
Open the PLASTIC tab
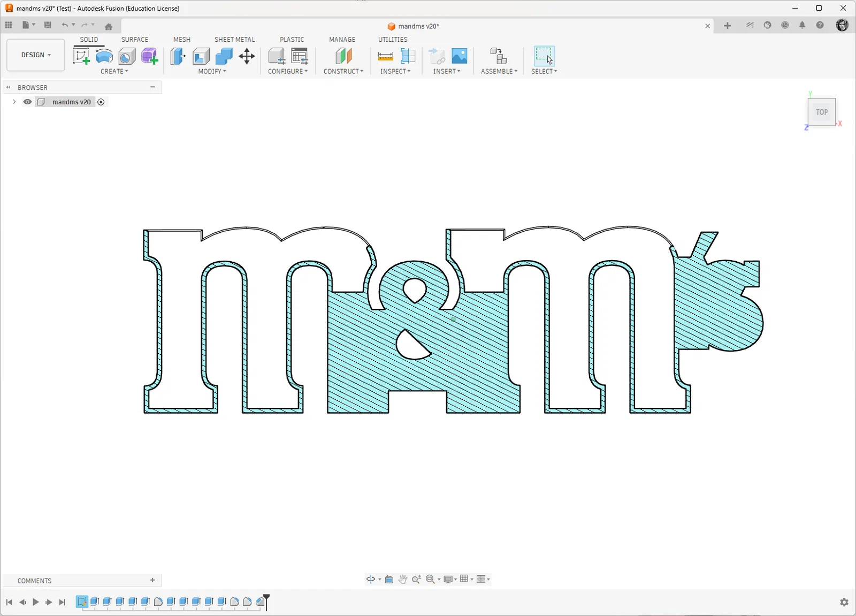tap(292, 40)
